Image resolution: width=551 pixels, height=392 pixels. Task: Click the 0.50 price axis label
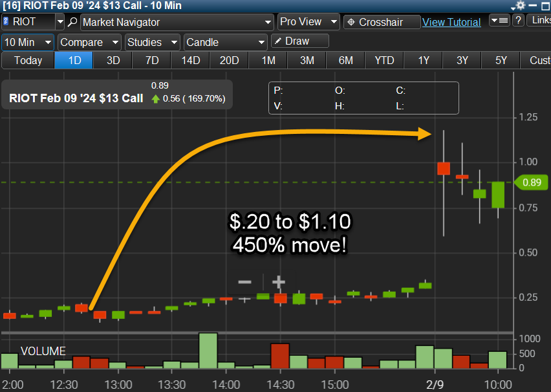(528, 252)
